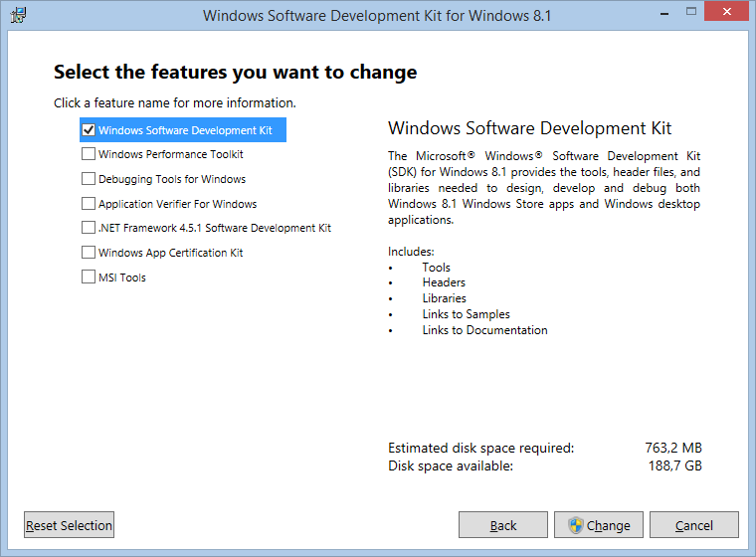Check Application Verifier For Windows box

89,204
